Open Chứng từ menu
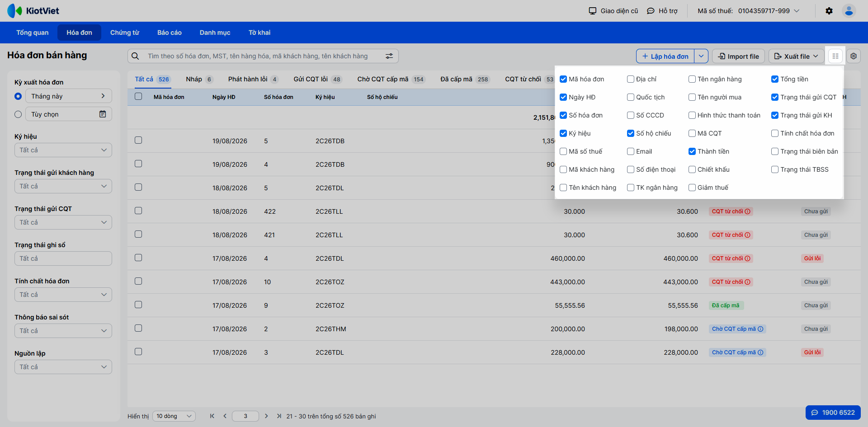The height and width of the screenshot is (427, 868). coord(125,33)
